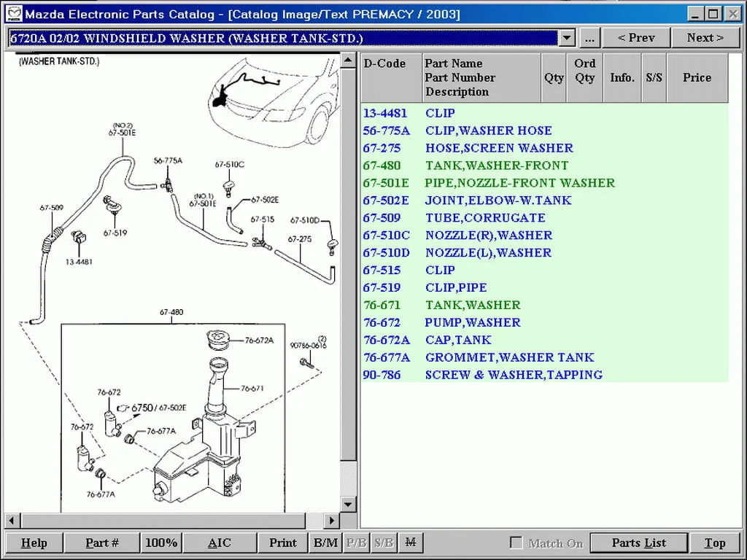Image resolution: width=747 pixels, height=560 pixels.
Task: Click the 67-480 callout in the diagram
Action: tap(171, 312)
